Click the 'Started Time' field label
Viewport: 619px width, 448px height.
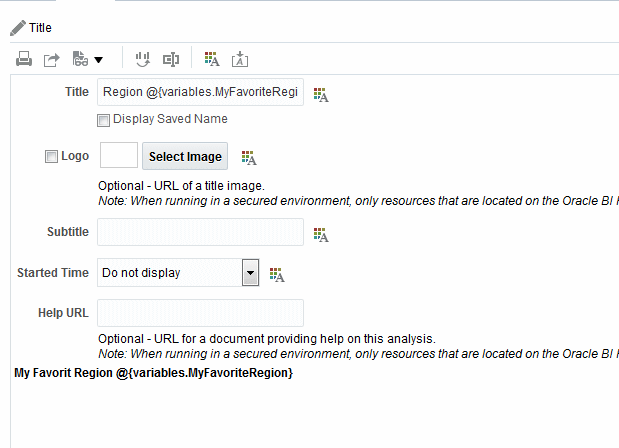click(x=53, y=273)
